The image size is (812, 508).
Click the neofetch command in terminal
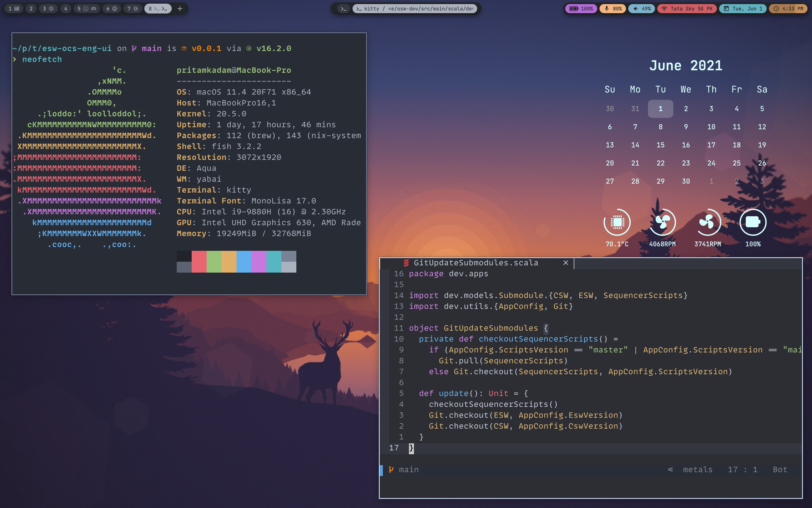pyautogui.click(x=42, y=59)
